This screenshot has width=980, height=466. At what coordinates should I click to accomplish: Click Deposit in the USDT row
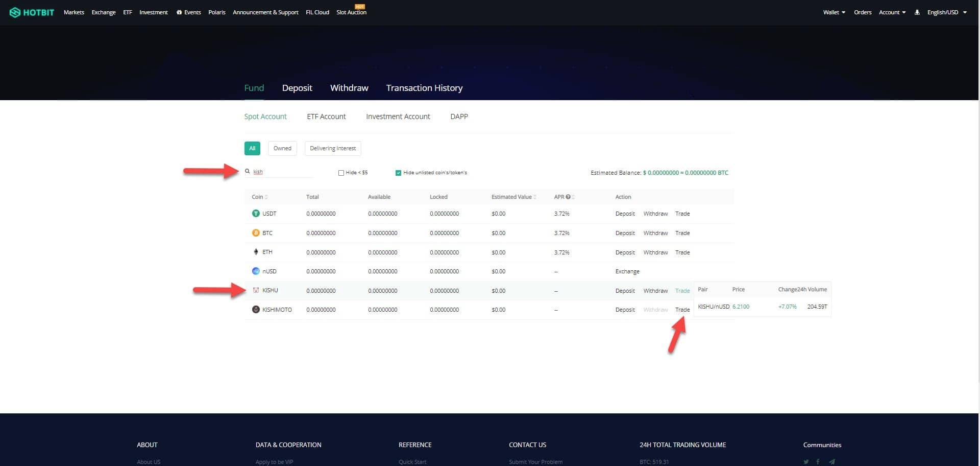click(x=625, y=214)
